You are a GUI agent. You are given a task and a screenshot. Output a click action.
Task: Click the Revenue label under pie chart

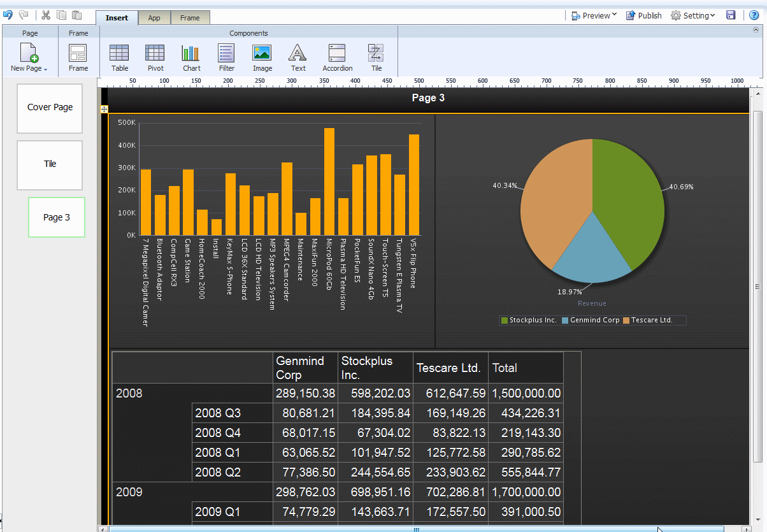coord(592,303)
